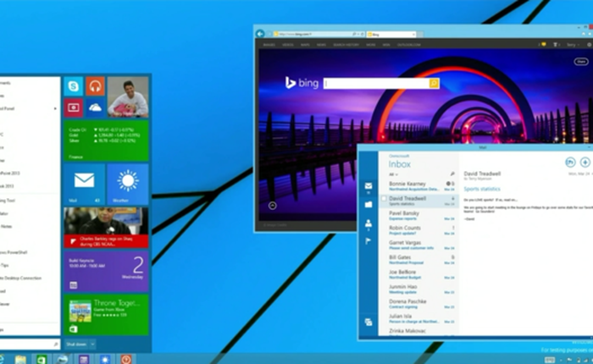Click the yellow Bing search button

pyautogui.click(x=434, y=83)
